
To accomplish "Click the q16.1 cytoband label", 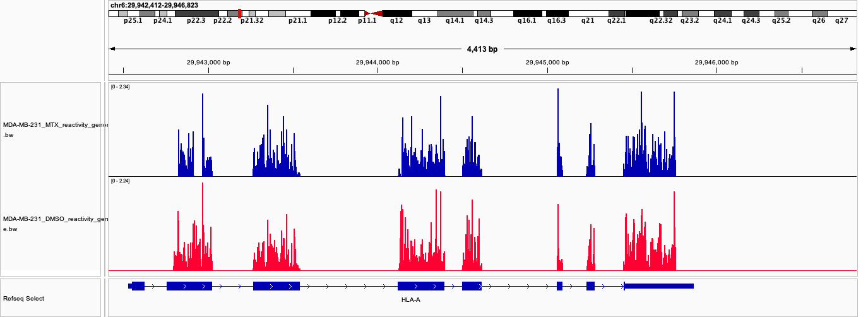I will point(527,21).
